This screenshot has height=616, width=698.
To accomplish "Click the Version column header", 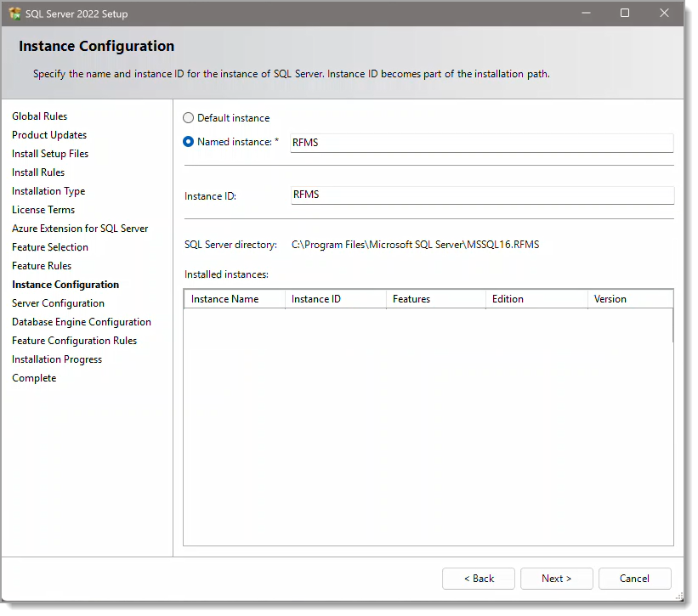I will point(630,299).
